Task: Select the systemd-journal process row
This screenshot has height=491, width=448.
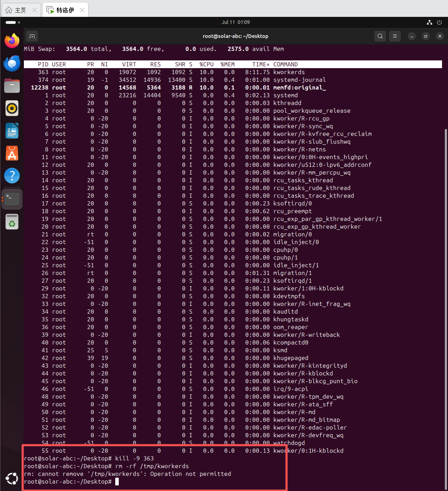Action: point(233,80)
